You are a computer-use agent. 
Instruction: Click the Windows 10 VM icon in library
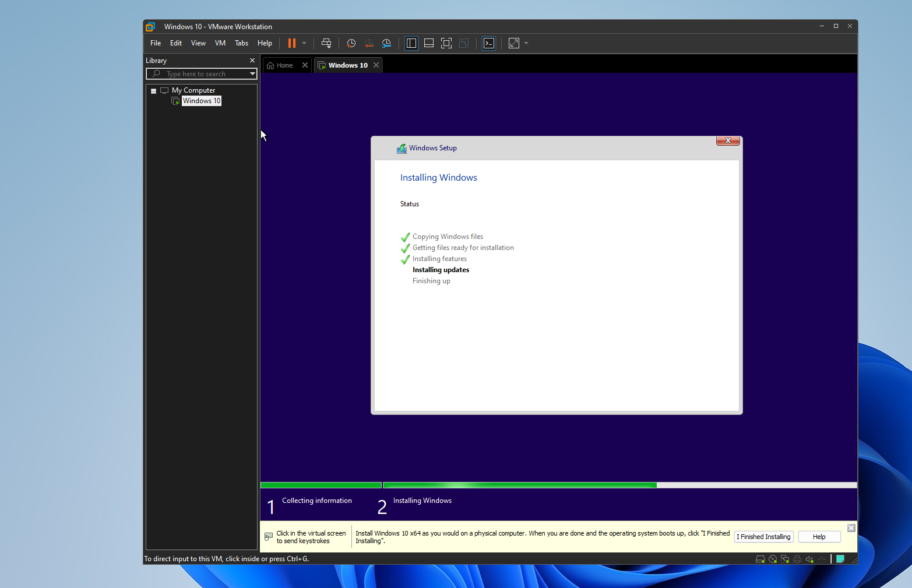175,101
